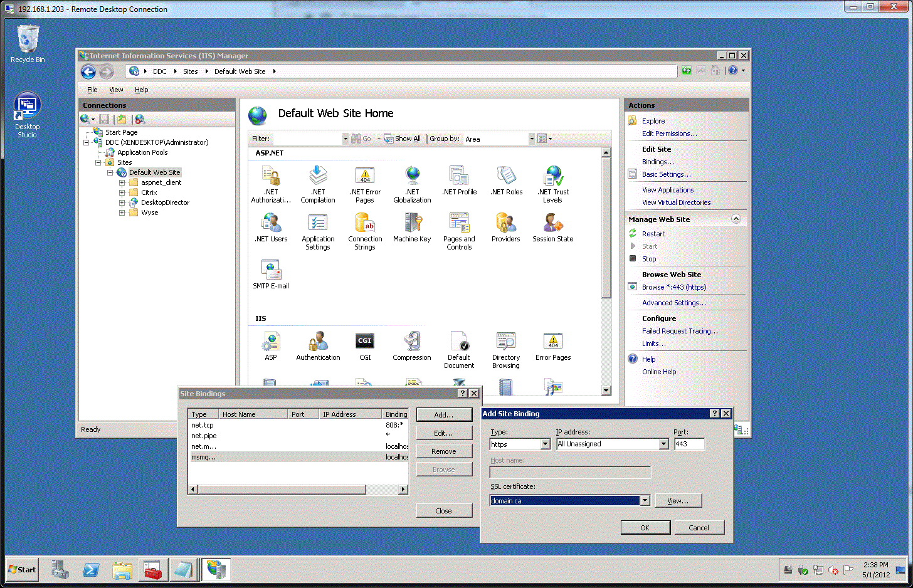The image size is (913, 588).
Task: Open the File menu
Action: (x=92, y=90)
